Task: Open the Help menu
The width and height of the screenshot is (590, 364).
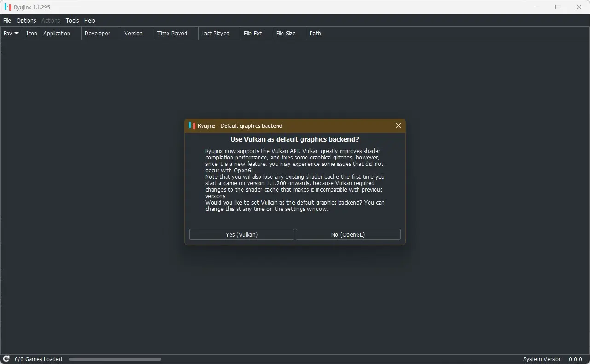Action: coord(90,20)
